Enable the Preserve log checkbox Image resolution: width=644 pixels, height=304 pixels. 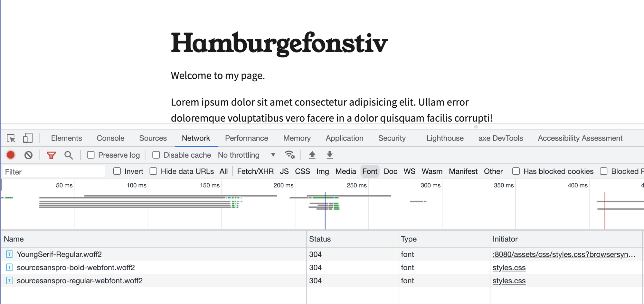click(x=91, y=155)
